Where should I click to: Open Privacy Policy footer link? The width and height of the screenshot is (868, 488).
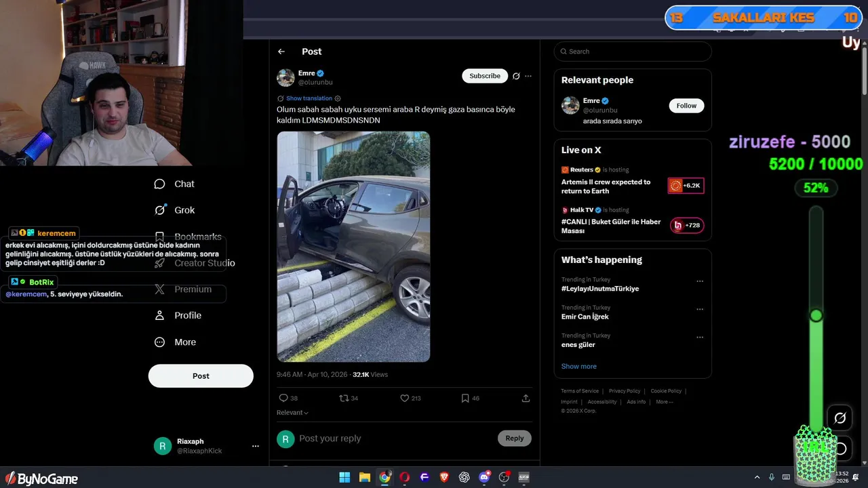(625, 391)
